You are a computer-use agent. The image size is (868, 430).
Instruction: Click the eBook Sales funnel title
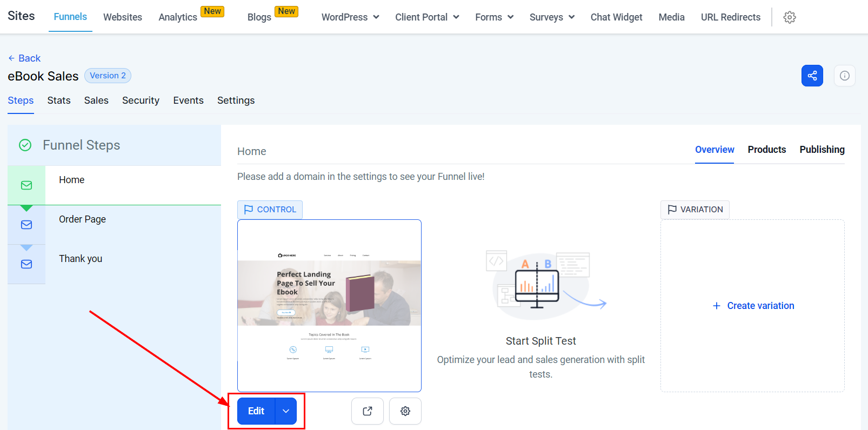click(43, 76)
